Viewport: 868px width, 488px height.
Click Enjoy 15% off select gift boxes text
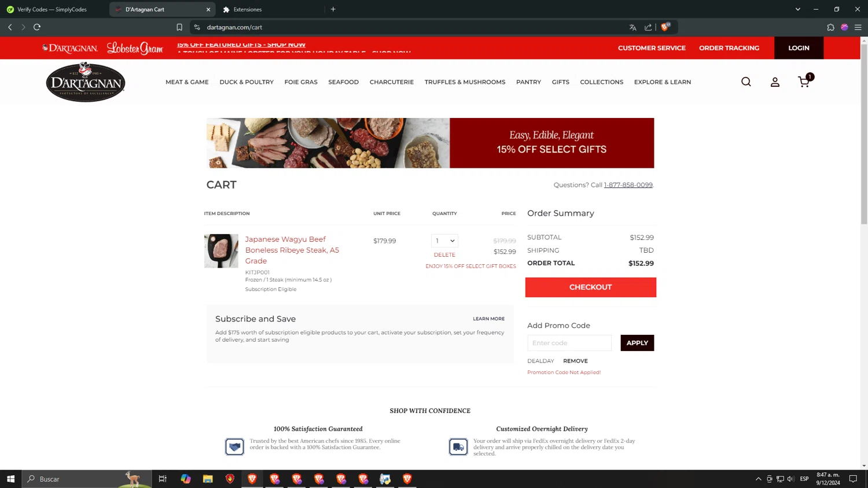[470, 267]
